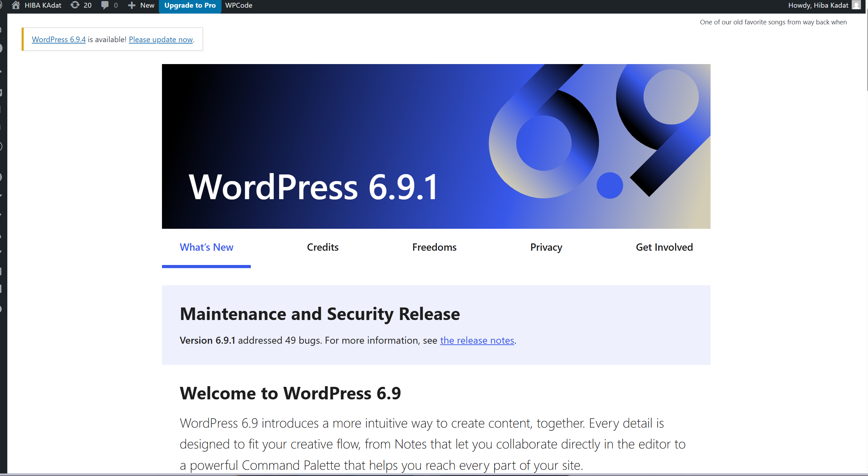
Task: Click the Upgrade to Pro button
Action: pyautogui.click(x=190, y=6)
